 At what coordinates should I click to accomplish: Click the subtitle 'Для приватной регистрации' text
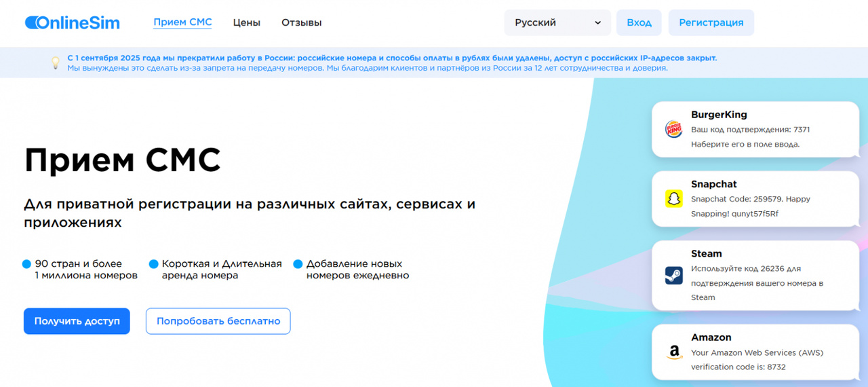pos(250,213)
